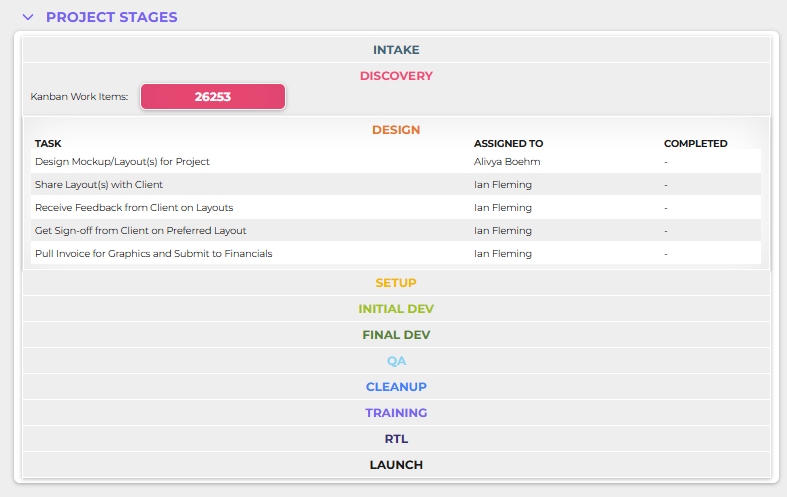Select 'Get Sign-off from Client on Preferred Layout'
787x497 pixels.
point(141,231)
